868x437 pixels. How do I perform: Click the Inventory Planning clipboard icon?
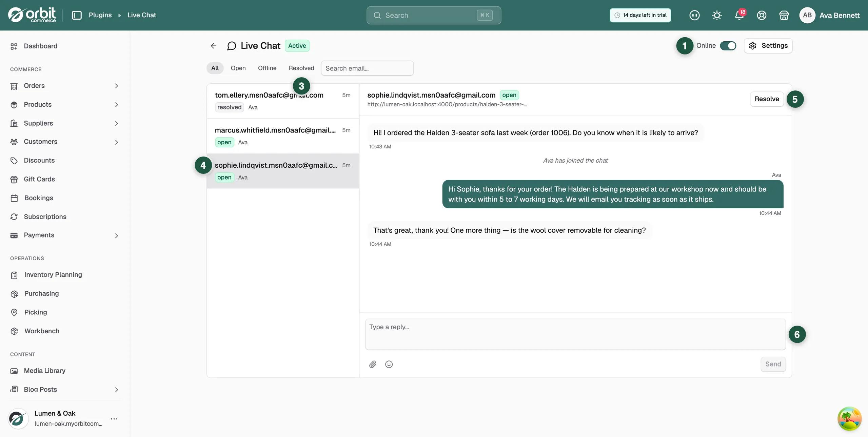14,275
